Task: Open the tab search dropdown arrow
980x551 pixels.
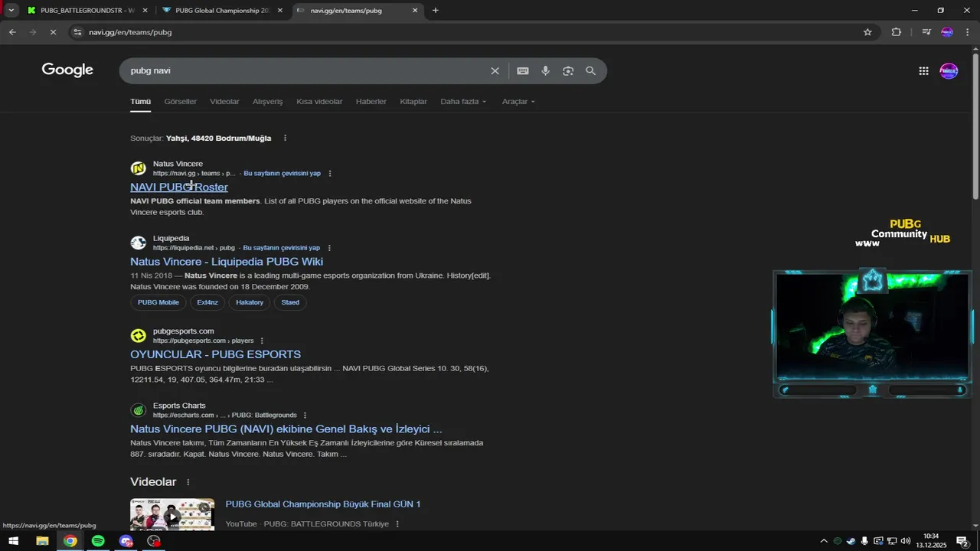Action: point(11,11)
